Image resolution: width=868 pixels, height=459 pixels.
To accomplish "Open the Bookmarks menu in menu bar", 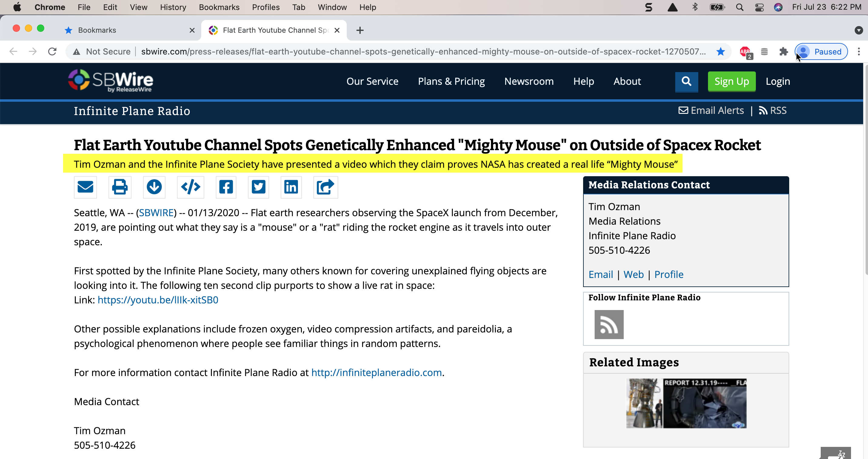I will point(219,7).
